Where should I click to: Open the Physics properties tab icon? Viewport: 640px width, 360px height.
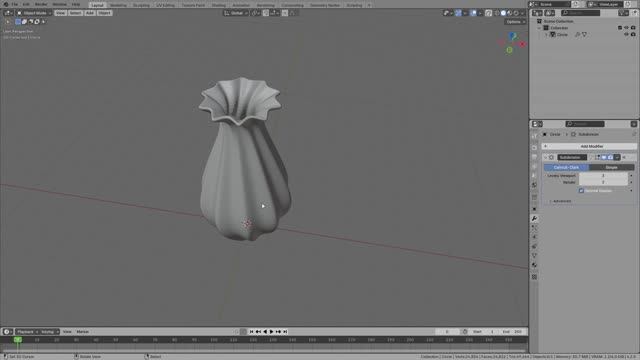(534, 237)
